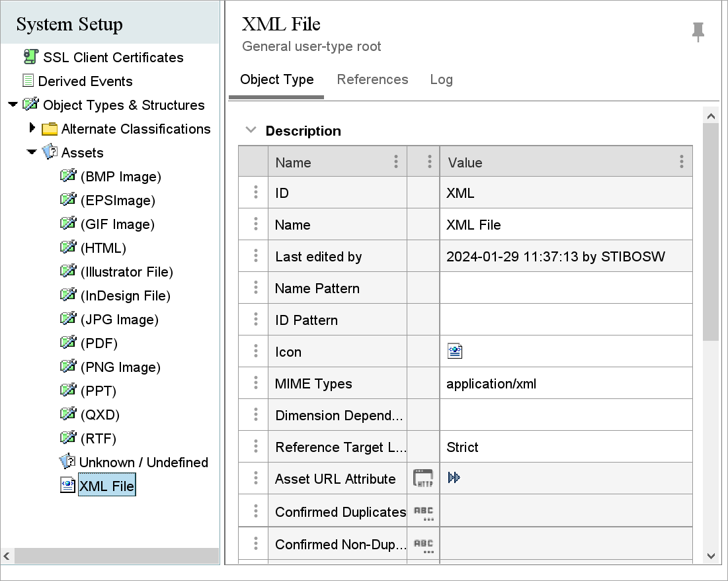Click the vertical scrollbar down arrow
The width and height of the screenshot is (728, 581).
click(x=711, y=555)
